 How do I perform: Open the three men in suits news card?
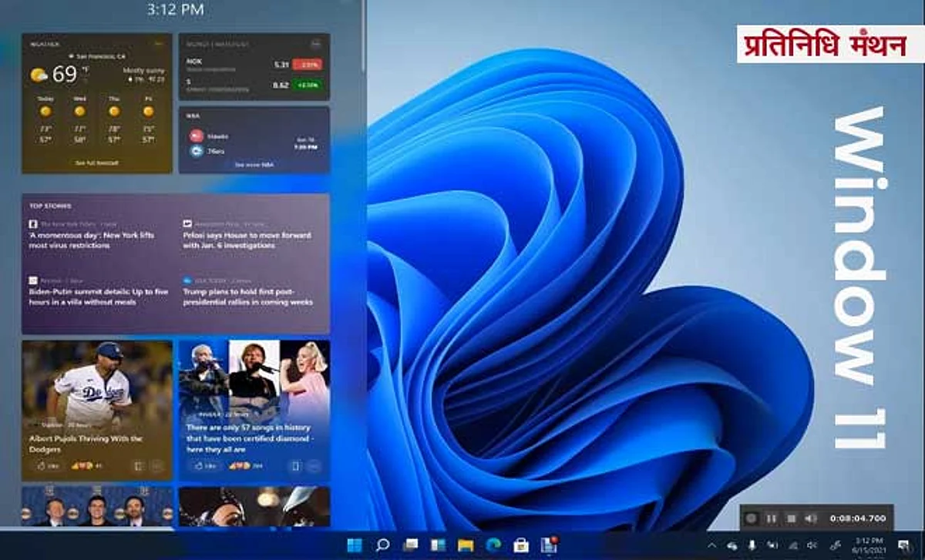(x=97, y=506)
